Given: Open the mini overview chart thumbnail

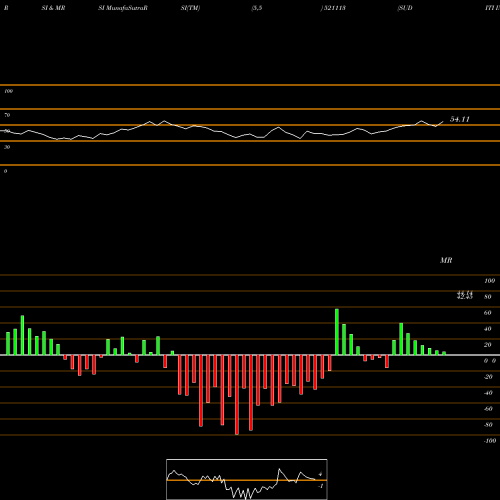Looking at the screenshot, I should click(x=247, y=479).
